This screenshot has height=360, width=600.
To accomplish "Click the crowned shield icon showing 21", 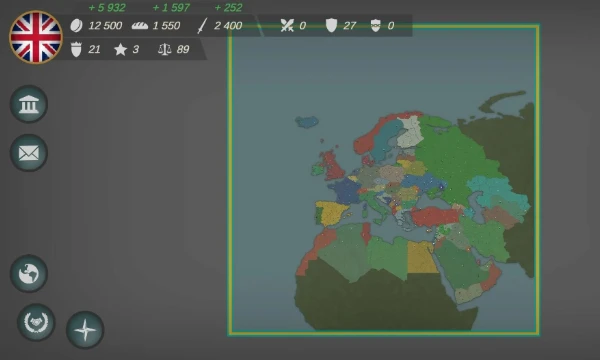I will [76, 49].
